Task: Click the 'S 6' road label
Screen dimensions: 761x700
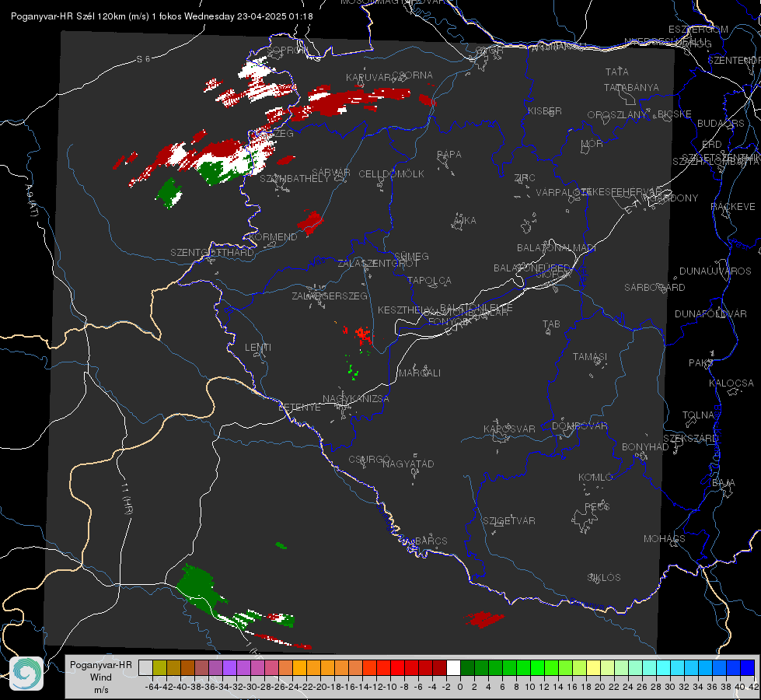Action: [x=143, y=59]
